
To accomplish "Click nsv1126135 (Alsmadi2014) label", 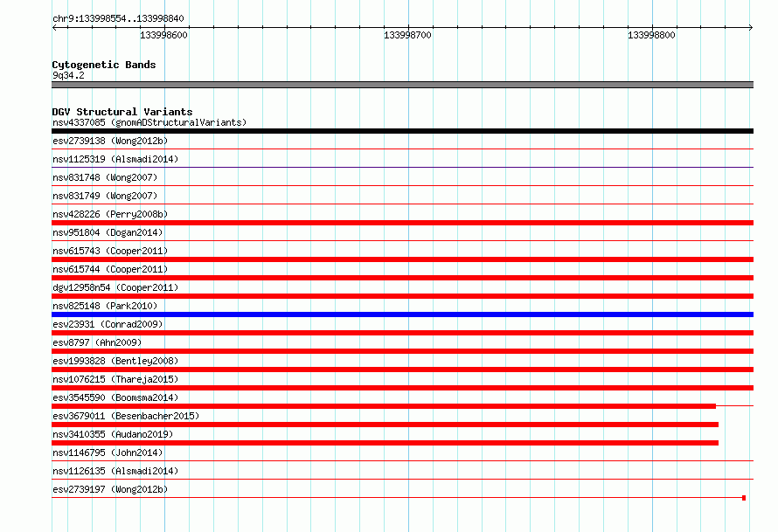I will point(115,471).
